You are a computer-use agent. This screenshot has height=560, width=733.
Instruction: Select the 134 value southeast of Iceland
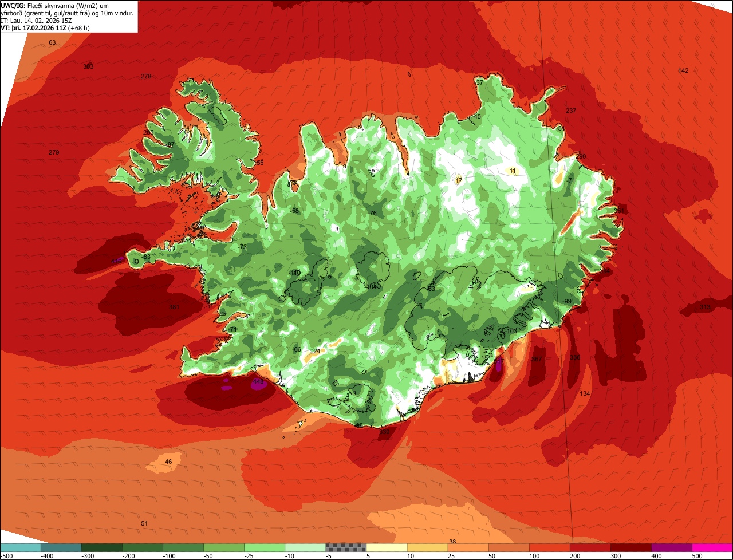[585, 393]
